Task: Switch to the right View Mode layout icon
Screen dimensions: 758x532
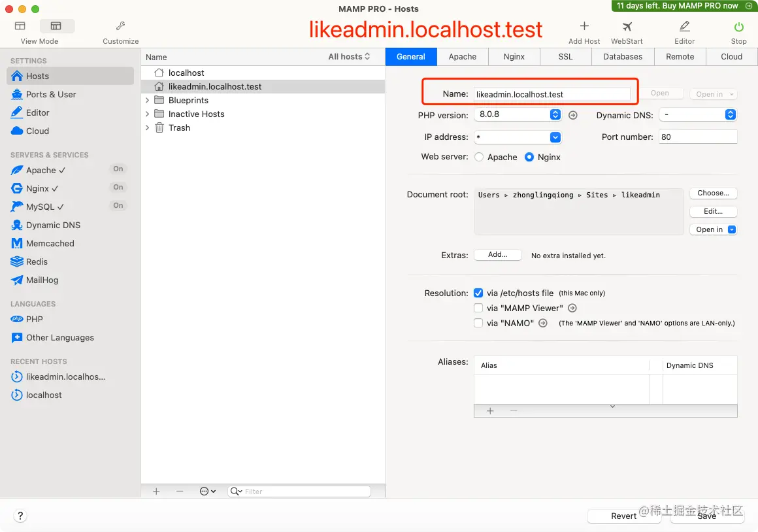Action: [x=56, y=25]
